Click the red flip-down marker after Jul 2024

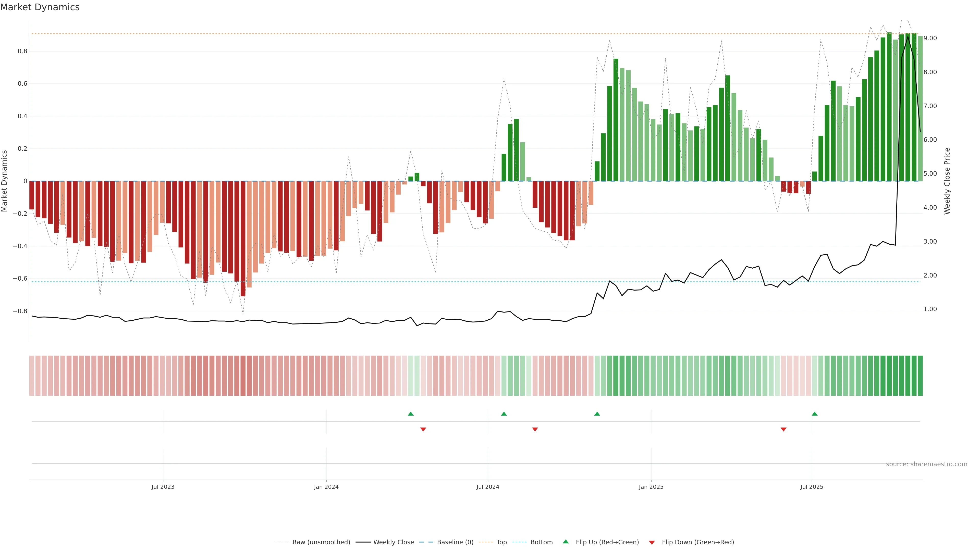(535, 429)
